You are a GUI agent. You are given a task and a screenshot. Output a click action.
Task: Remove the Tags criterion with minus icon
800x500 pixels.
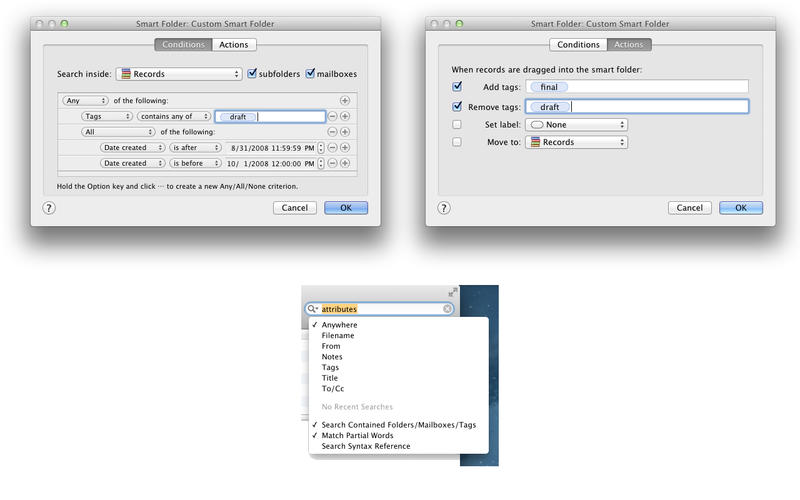coord(333,117)
